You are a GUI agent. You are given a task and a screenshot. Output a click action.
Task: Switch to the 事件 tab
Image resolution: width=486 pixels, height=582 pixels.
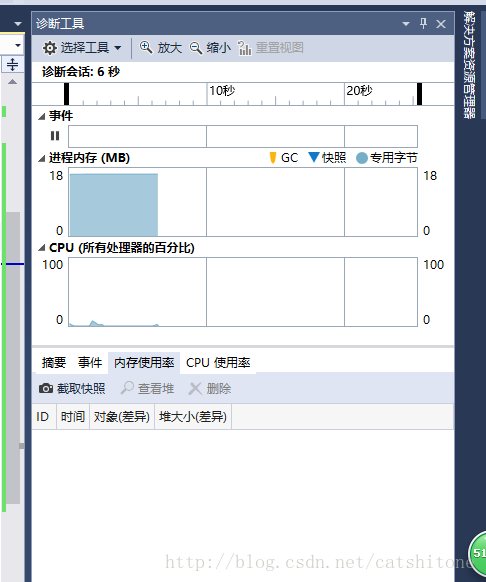(90, 363)
